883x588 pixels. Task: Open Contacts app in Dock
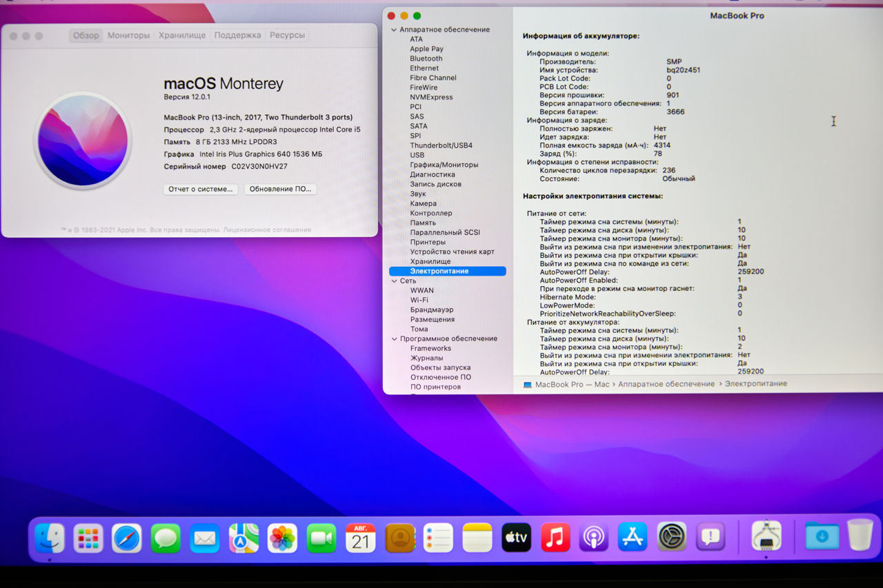(399, 538)
